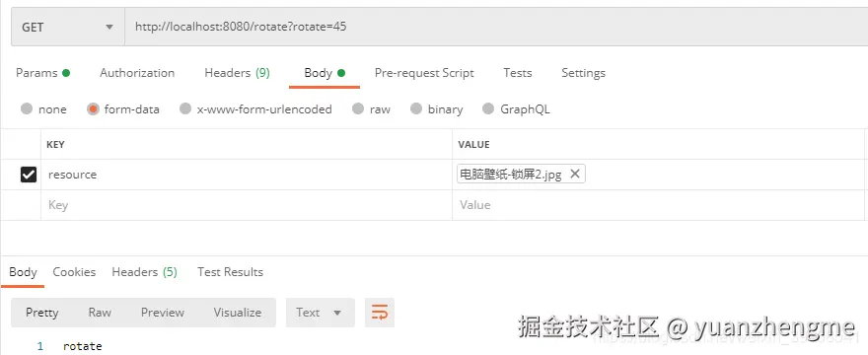Toggle the response line wrap icon
The height and width of the screenshot is (355, 868).
[380, 313]
